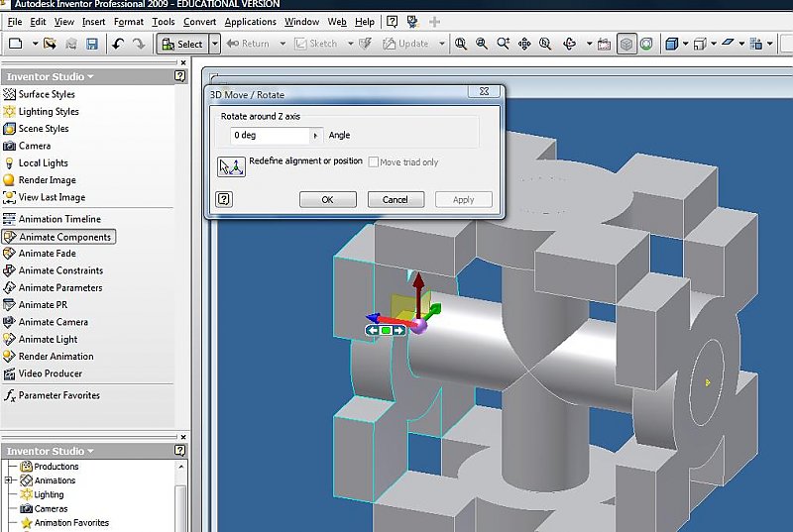This screenshot has height=532, width=793.
Task: Open the orthographic camera dropdown
Action: 714,44
